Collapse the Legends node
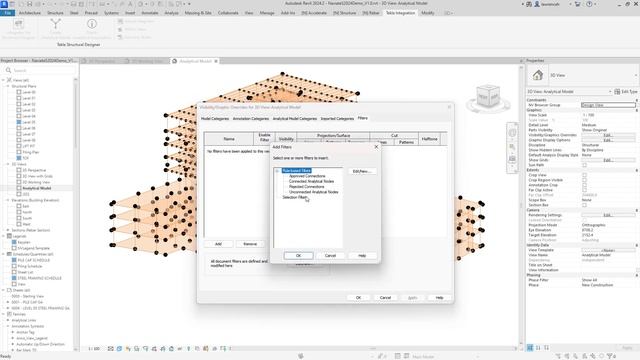The height and width of the screenshot is (360, 640). point(4,236)
